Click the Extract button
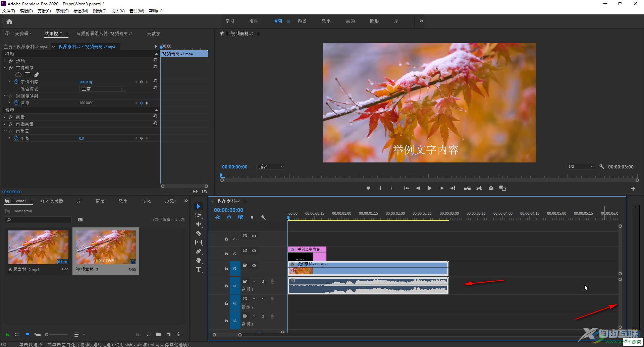Image resolution: width=644 pixels, height=347 pixels. tap(479, 188)
